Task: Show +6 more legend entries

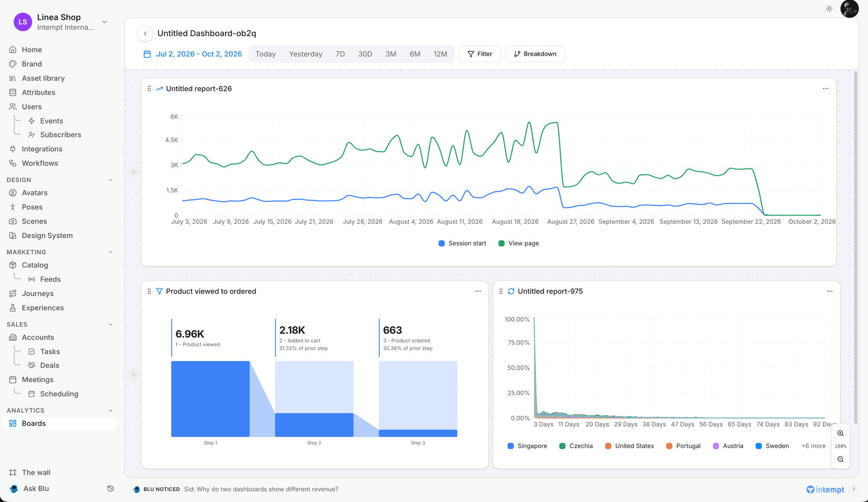Action: tap(813, 446)
